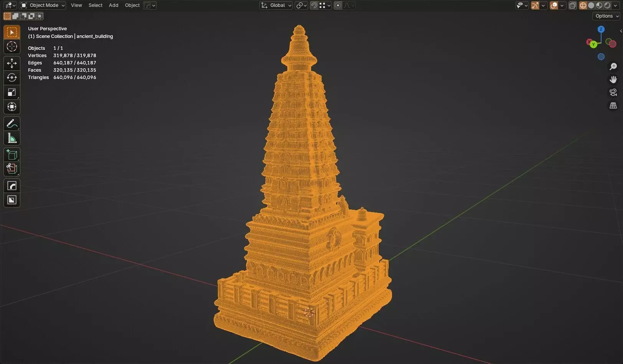Image resolution: width=623 pixels, height=364 pixels.
Task: Expand the Options dropdown
Action: click(x=607, y=16)
